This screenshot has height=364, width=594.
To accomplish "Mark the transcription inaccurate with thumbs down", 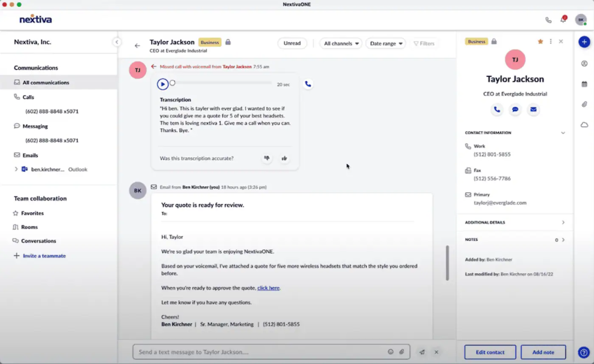I will click(267, 159).
